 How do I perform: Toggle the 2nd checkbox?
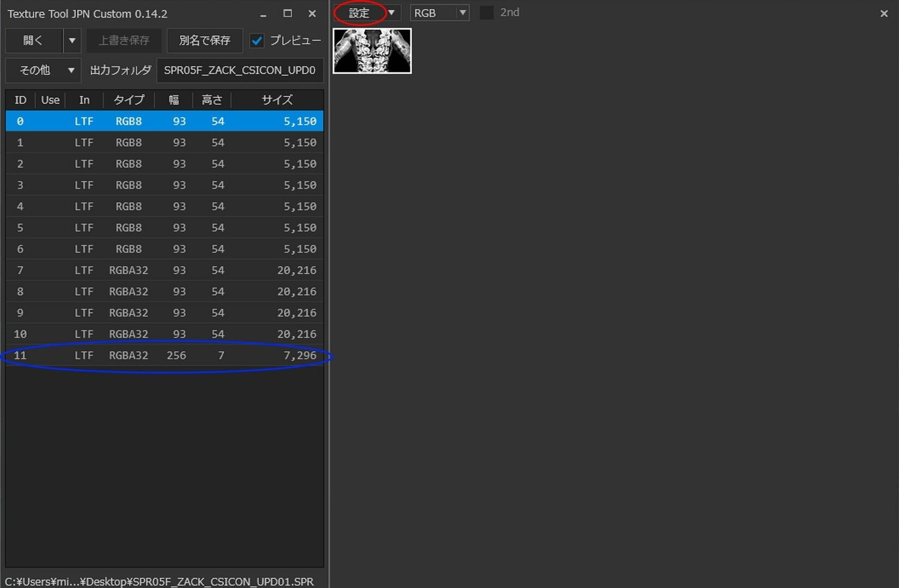click(x=486, y=13)
